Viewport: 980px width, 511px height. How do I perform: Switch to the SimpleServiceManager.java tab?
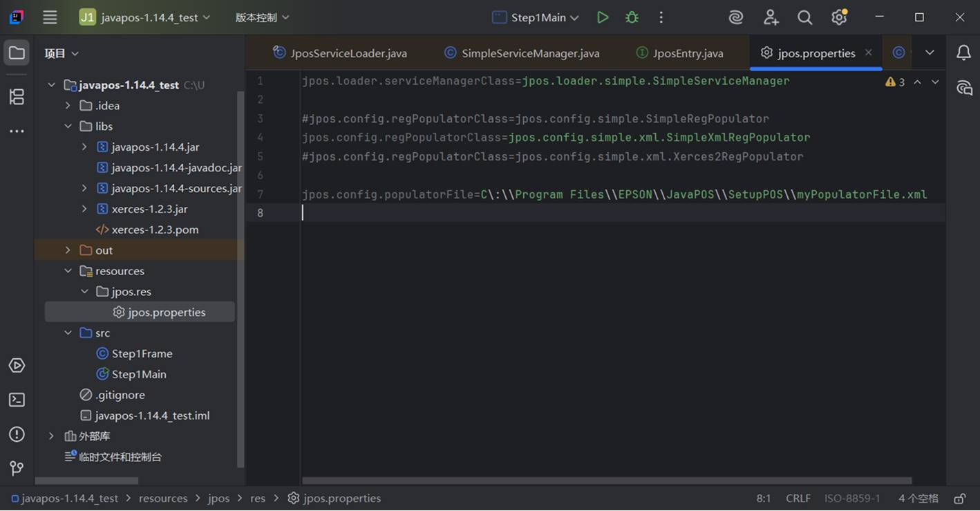click(522, 53)
